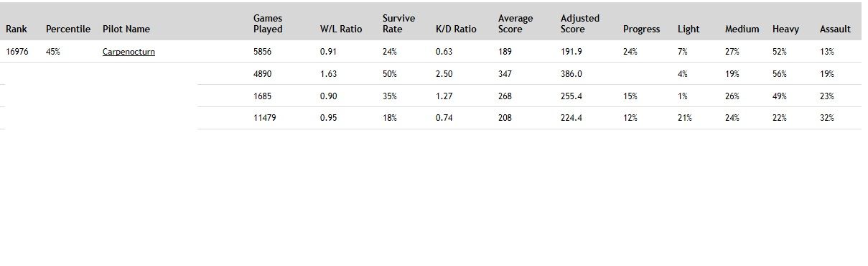The image size is (868, 266).
Task: Click the Heavy column header
Action: pyautogui.click(x=785, y=29)
